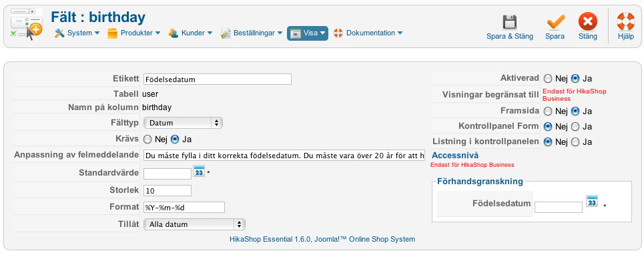The width and height of the screenshot is (644, 253).
Task: Set Aktiverad to Nej
Action: point(547,79)
